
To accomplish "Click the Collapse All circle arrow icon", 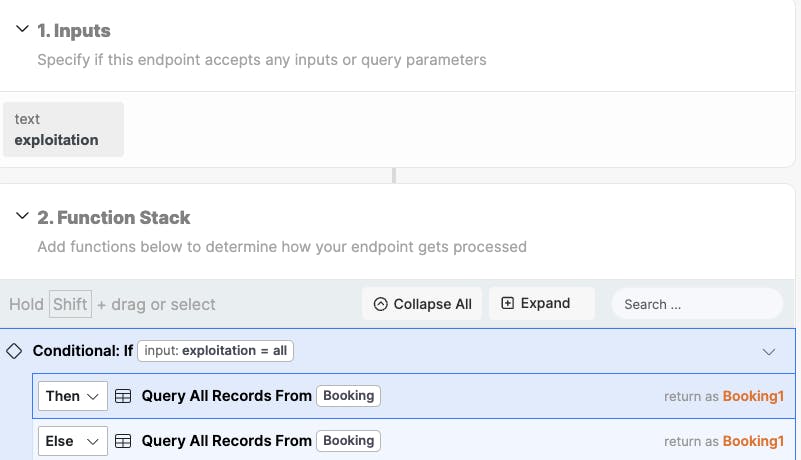I will point(381,304).
